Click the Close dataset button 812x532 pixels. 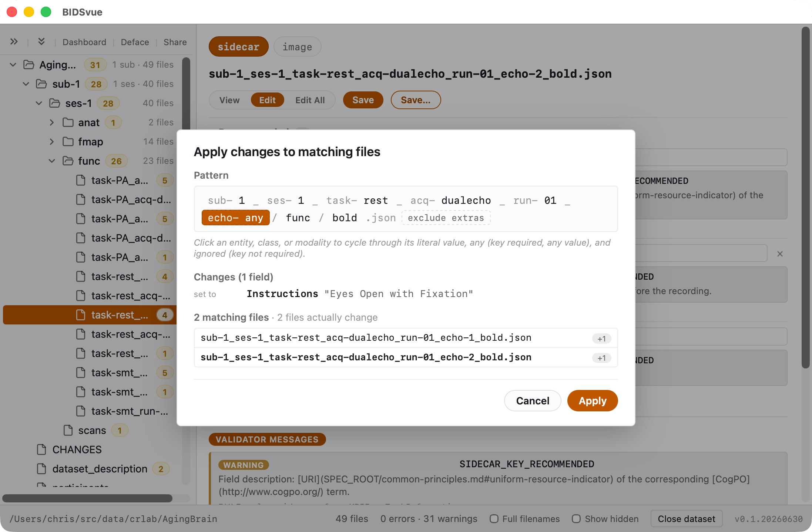[x=687, y=519]
